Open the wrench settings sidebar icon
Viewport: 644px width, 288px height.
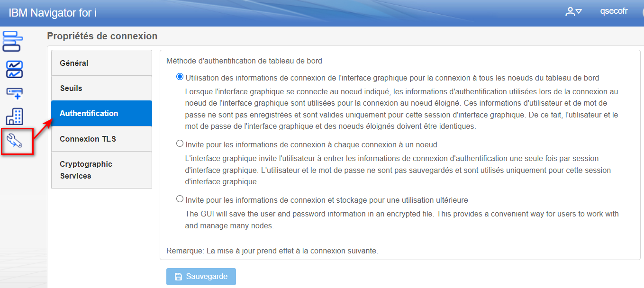click(15, 140)
